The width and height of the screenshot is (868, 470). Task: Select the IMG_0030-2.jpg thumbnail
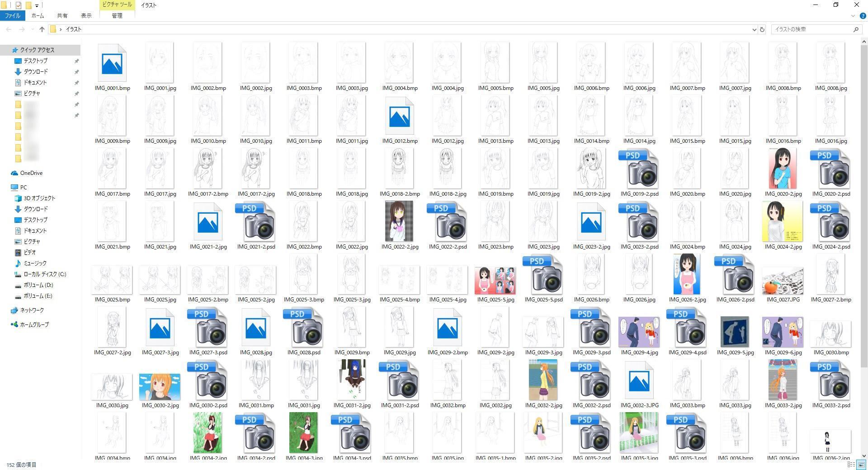(x=160, y=387)
